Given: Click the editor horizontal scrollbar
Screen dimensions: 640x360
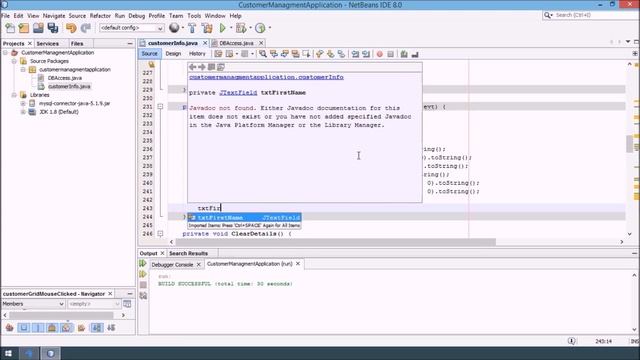Looking at the screenshot, I should pyautogui.click(x=335, y=242).
